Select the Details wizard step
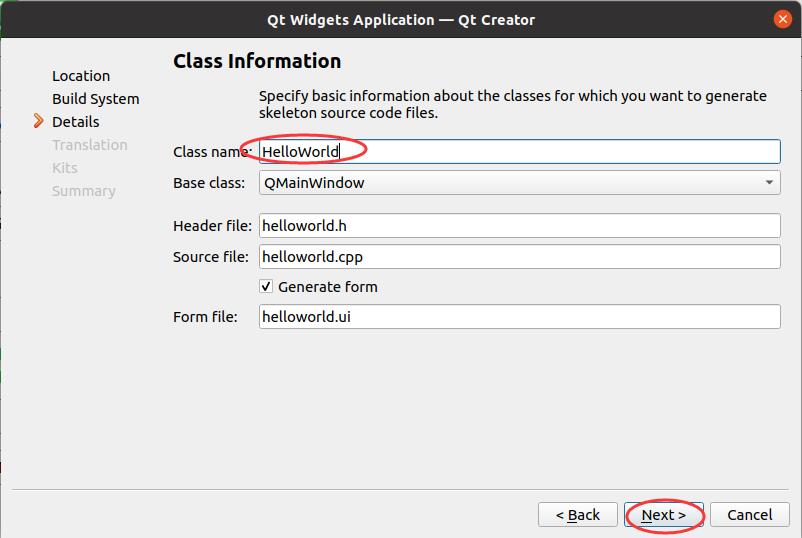 76,122
